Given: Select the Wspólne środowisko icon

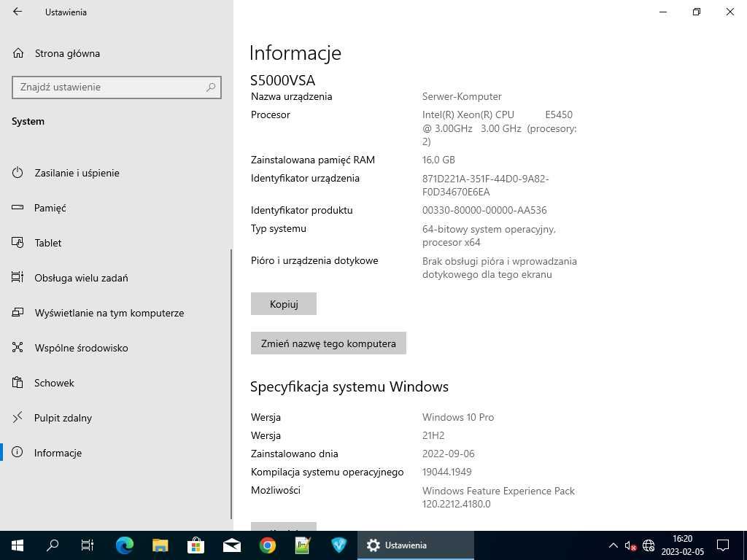Looking at the screenshot, I should [18, 348].
